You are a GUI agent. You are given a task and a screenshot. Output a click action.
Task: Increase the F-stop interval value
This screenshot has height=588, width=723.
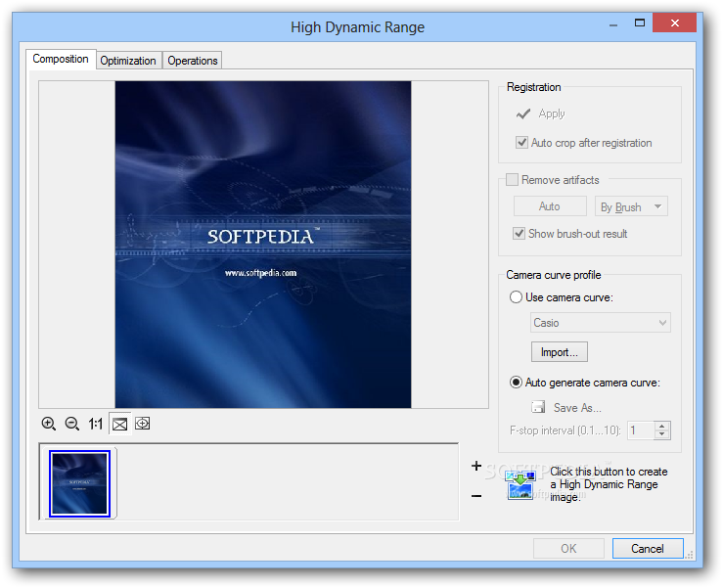(x=662, y=427)
